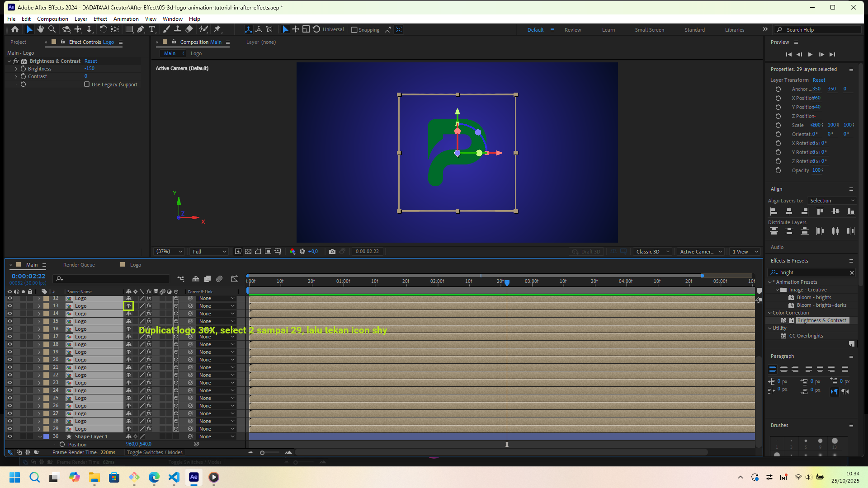
Task: Enable the Snapping checkbox
Action: (x=354, y=30)
